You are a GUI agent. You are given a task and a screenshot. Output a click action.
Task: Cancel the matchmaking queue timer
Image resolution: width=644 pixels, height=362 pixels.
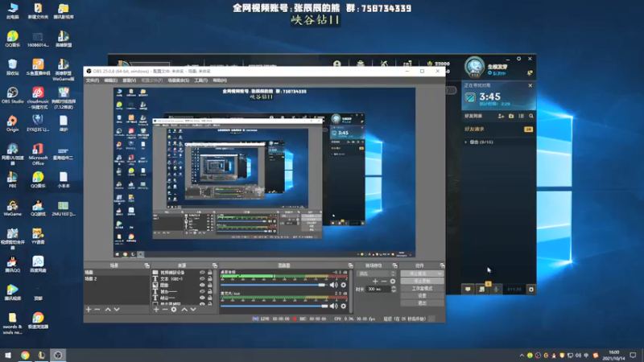coord(530,85)
